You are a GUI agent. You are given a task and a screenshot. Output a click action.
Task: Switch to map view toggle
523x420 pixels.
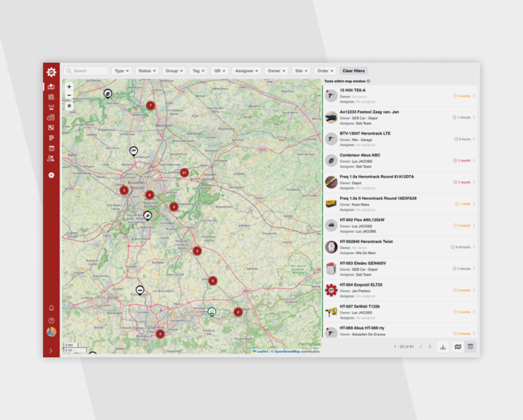458,347
